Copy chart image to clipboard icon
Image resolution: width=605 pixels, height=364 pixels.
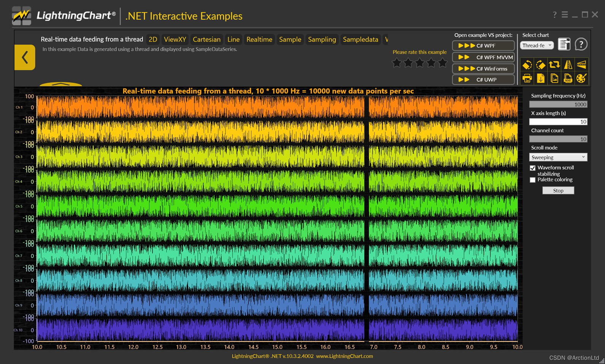(554, 78)
